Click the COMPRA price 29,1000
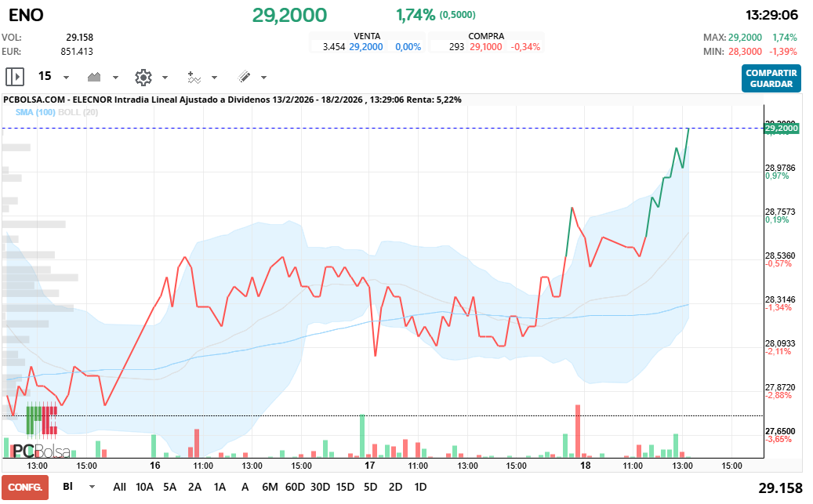The width and height of the screenshot is (813, 504). tap(486, 47)
